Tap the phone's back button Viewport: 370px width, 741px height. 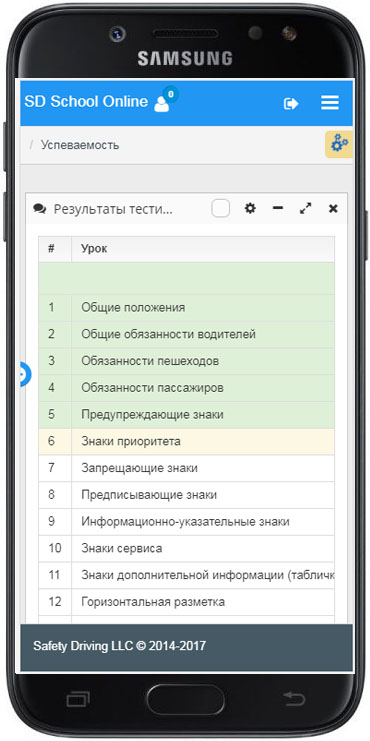point(294,698)
